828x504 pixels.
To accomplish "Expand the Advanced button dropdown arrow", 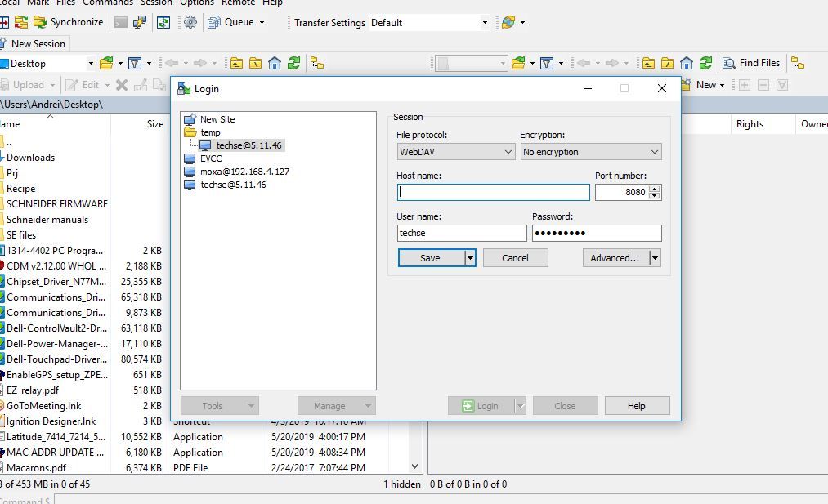I will [x=654, y=258].
